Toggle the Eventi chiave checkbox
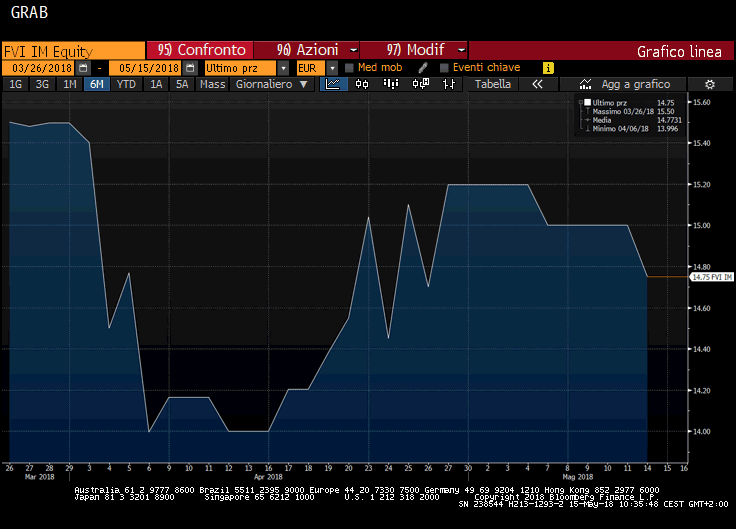736x529 pixels. pos(444,68)
